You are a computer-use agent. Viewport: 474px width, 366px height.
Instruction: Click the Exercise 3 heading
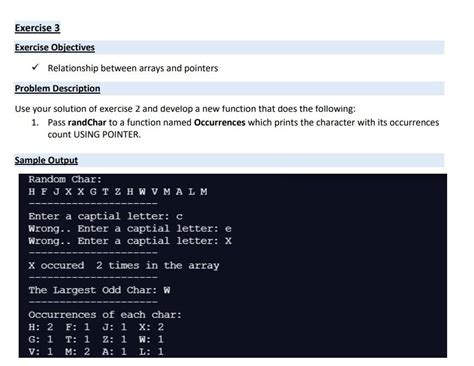[37, 28]
